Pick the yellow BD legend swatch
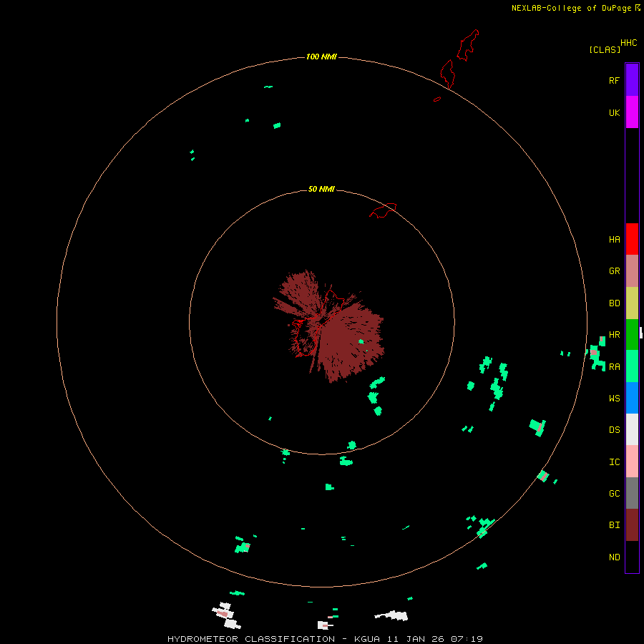The width and height of the screenshot is (644, 644). coord(632,303)
